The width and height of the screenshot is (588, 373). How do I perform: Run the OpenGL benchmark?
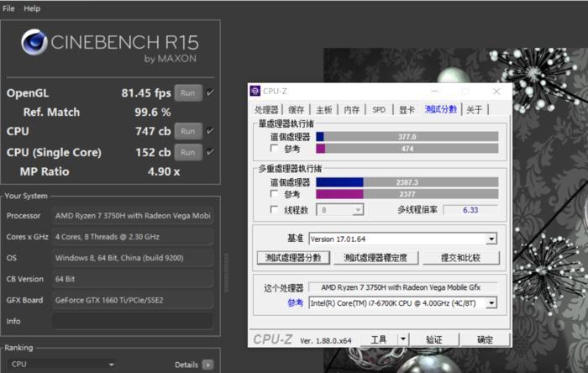(188, 93)
